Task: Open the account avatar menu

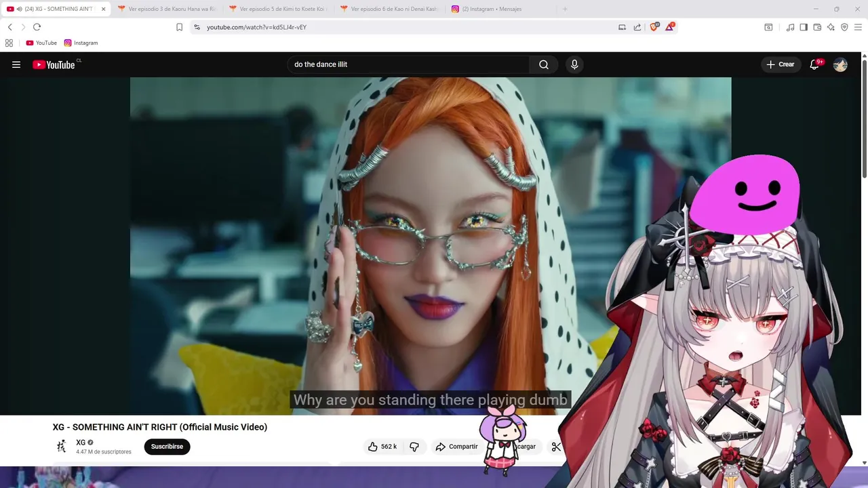Action: click(840, 64)
